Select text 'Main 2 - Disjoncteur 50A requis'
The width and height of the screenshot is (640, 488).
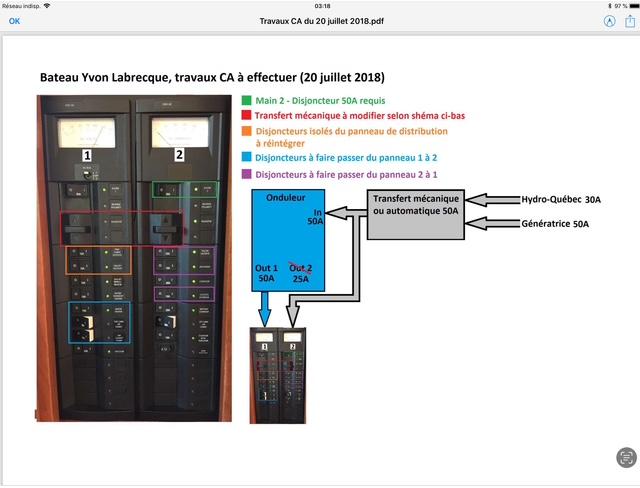(320, 101)
